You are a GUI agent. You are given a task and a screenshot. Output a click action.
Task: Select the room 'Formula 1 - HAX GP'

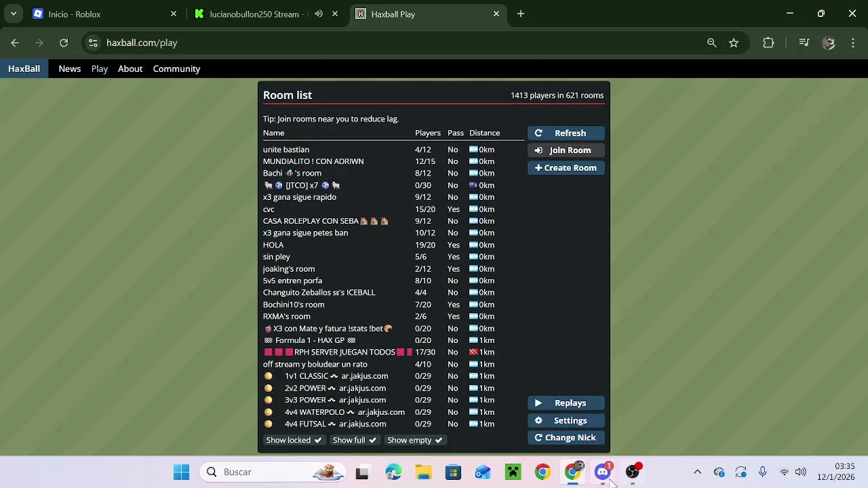(x=393, y=340)
